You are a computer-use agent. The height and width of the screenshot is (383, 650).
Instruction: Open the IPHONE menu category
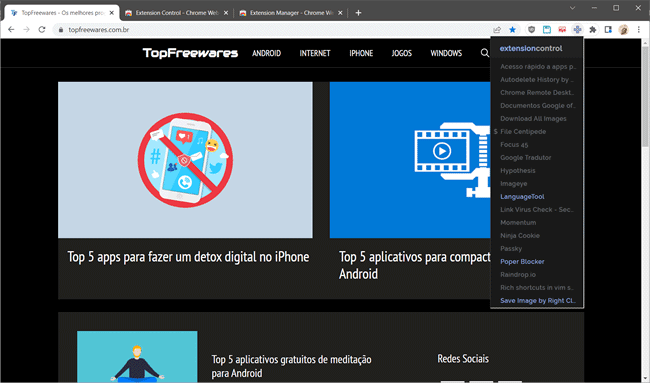pos(361,53)
